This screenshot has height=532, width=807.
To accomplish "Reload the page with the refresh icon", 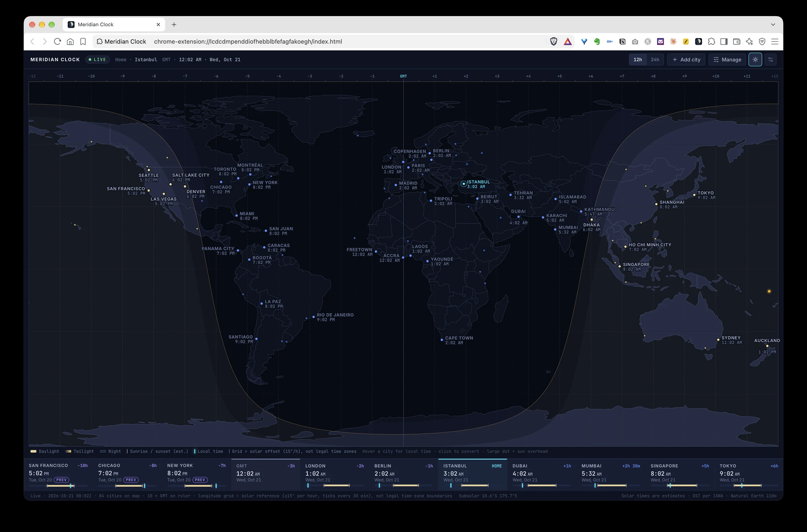I will 57,41.
